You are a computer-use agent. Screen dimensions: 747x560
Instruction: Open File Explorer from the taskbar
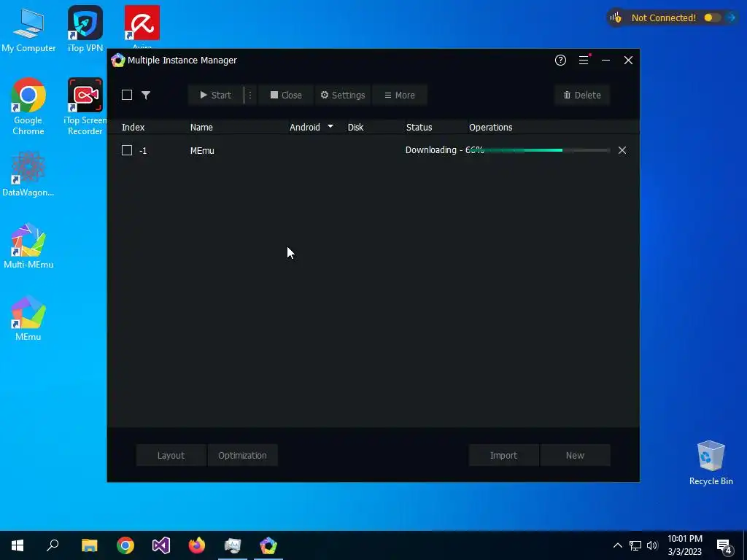(x=89, y=545)
